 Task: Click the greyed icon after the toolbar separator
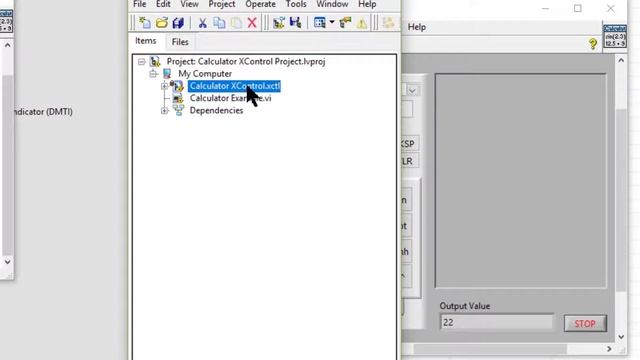coord(388,23)
